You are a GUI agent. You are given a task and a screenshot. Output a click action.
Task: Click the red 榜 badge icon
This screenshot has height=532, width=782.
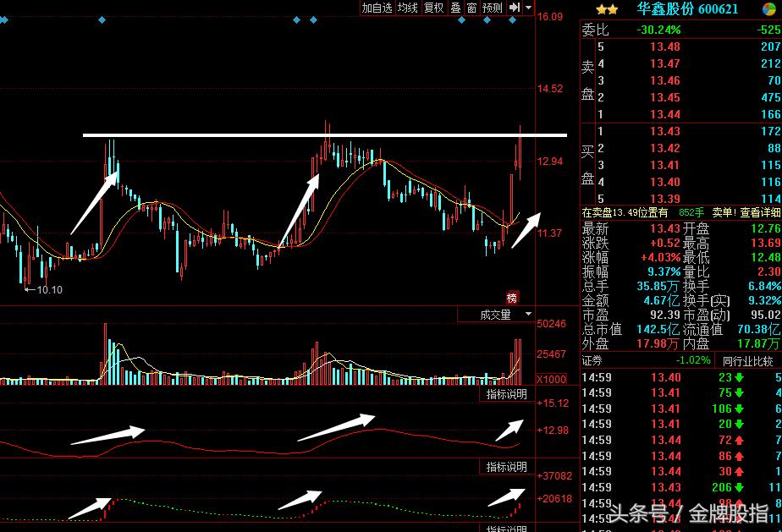coord(512,298)
